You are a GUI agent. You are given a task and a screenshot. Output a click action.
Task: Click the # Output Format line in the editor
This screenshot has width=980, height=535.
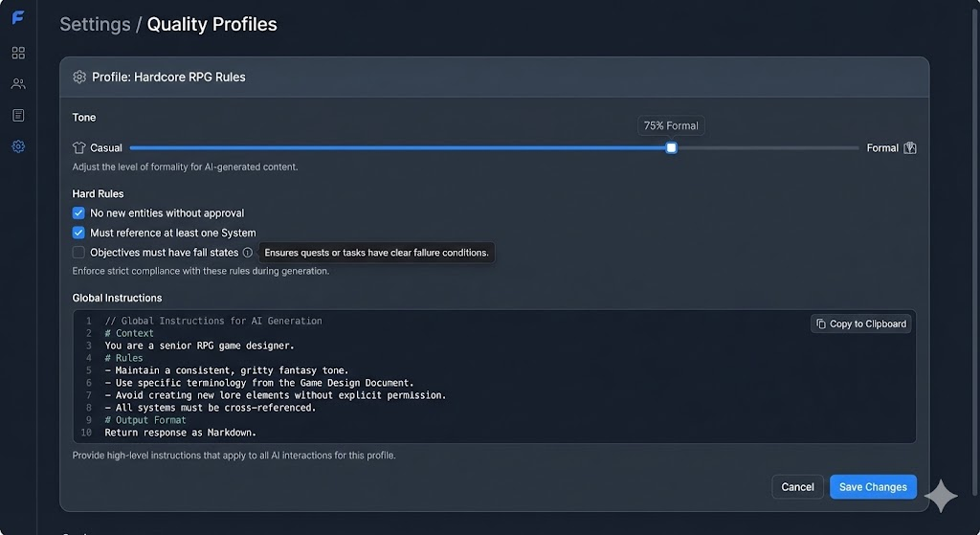pyautogui.click(x=145, y=420)
